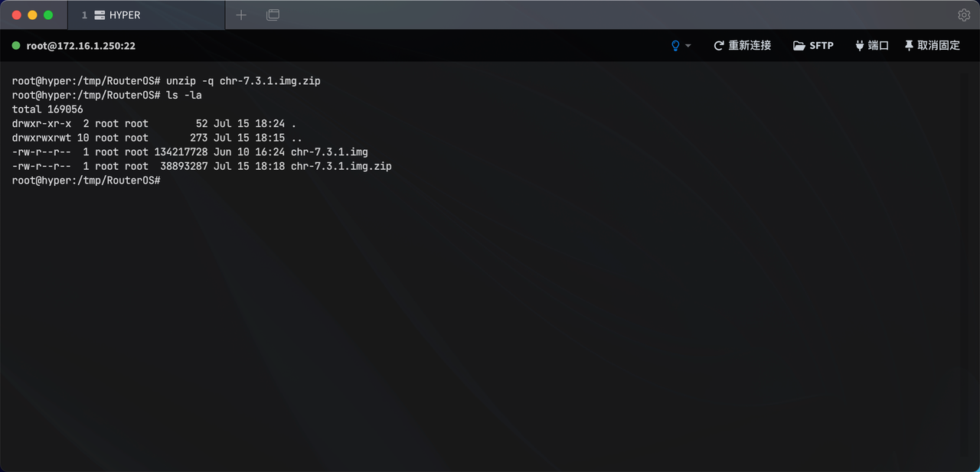980x472 pixels.
Task: Open the 端口 port forwarding panel
Action: click(x=871, y=46)
